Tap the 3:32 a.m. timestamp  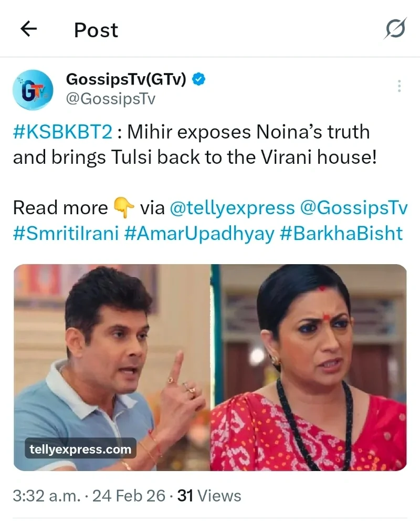(x=47, y=496)
